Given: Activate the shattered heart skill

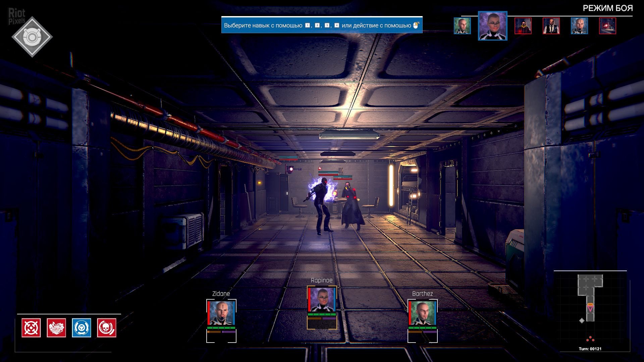Looking at the screenshot, I should click(56, 327).
